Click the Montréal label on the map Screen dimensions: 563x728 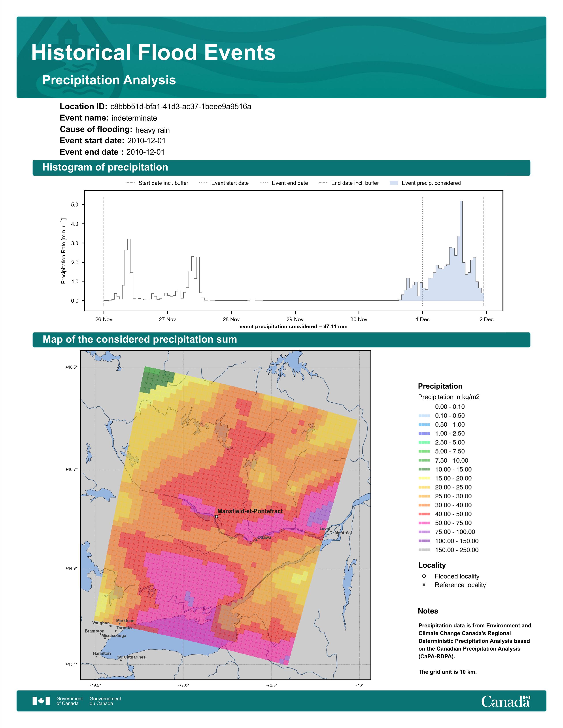click(343, 533)
